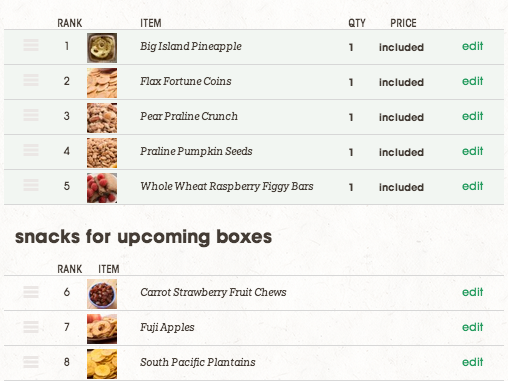
Task: Edit the Pear Praline Crunch snack
Action: point(472,116)
